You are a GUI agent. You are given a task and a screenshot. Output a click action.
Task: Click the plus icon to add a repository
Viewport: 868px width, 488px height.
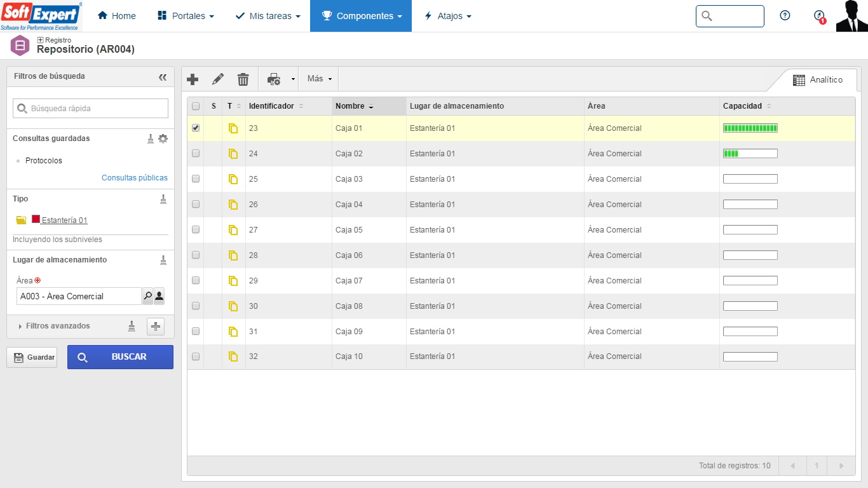pos(193,79)
